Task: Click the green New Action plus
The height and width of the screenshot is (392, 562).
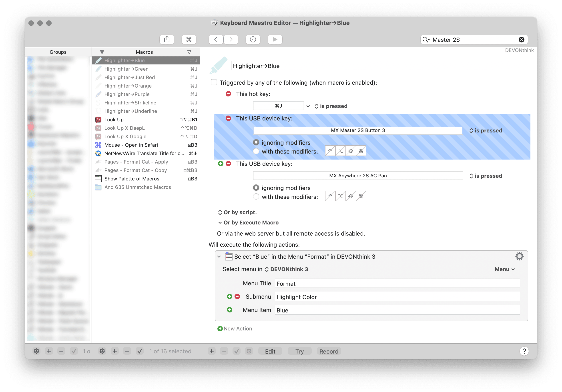Action: [x=220, y=329]
